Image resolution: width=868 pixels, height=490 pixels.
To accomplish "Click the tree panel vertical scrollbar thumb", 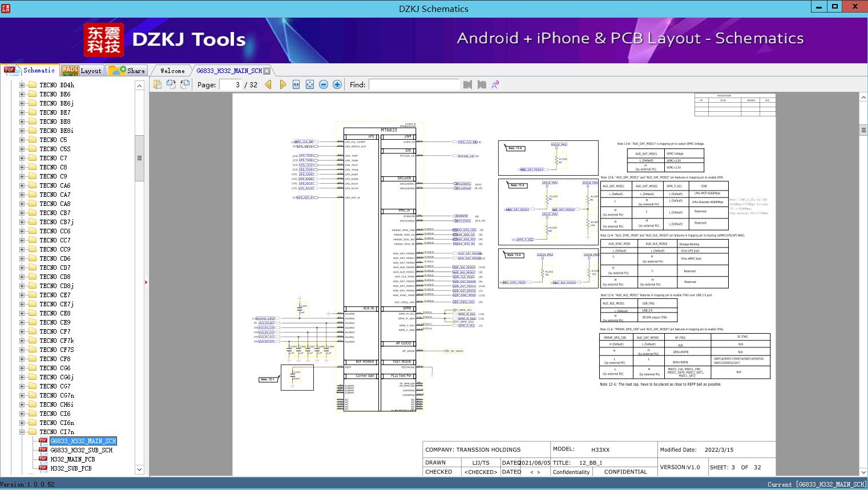I will [x=139, y=158].
